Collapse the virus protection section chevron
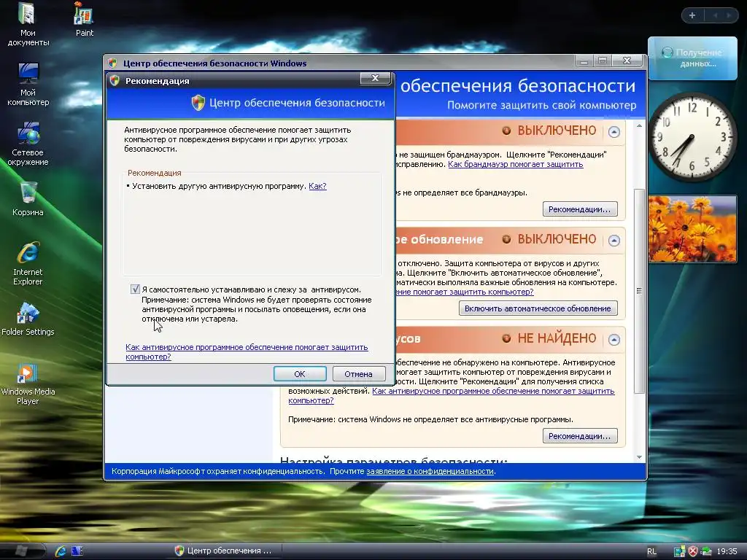This screenshot has width=747, height=560. pyautogui.click(x=614, y=340)
